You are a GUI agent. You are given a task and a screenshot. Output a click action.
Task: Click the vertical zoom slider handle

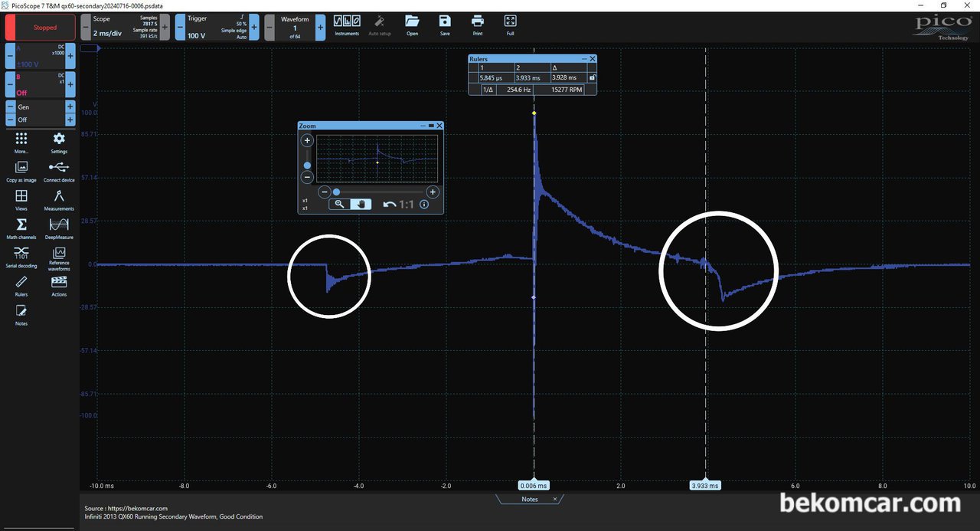pyautogui.click(x=307, y=165)
